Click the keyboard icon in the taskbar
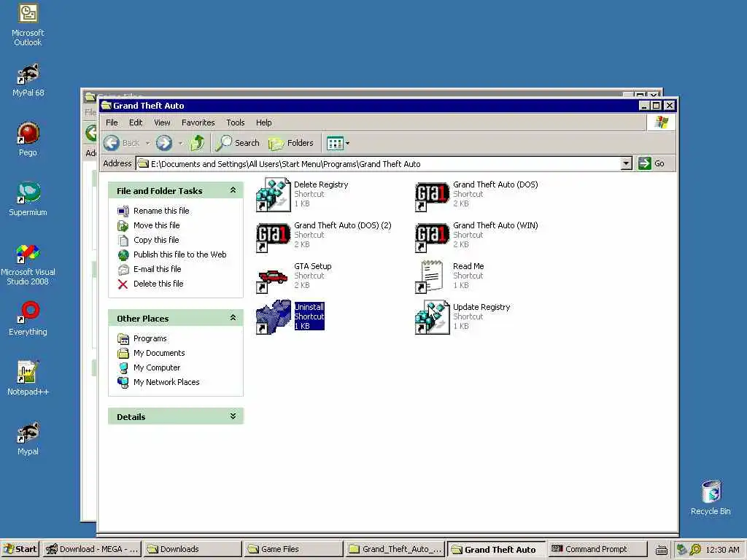Image resolution: width=747 pixels, height=560 pixels. [661, 550]
